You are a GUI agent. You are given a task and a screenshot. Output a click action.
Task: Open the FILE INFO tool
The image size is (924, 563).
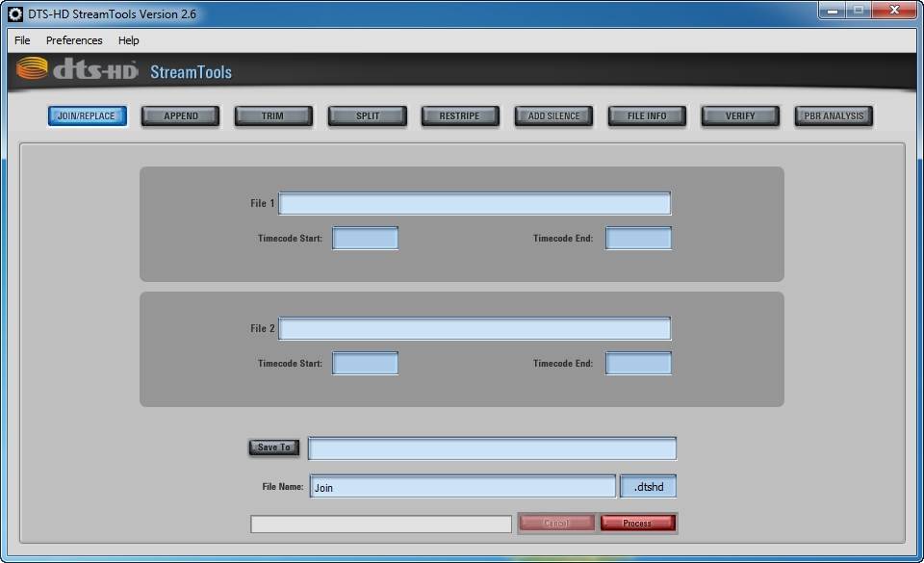[x=647, y=116]
